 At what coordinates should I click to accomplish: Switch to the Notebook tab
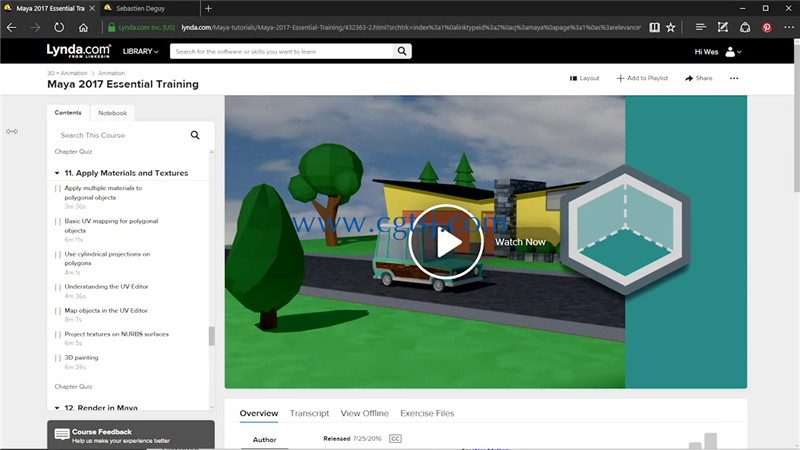113,113
